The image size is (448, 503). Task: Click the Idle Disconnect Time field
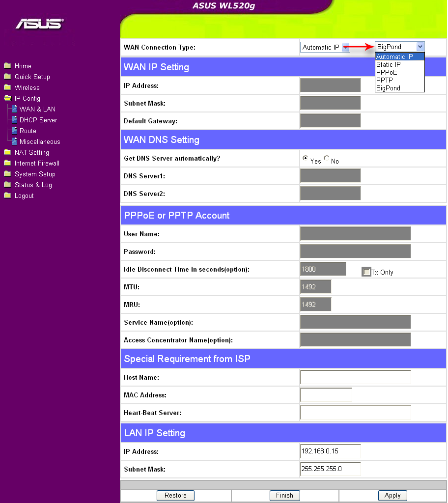tap(323, 269)
